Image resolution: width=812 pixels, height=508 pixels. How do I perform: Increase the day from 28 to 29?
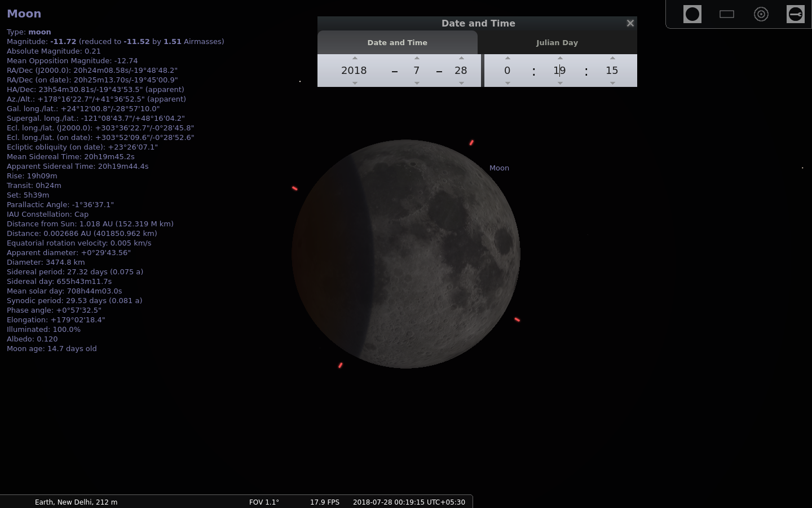tap(461, 58)
